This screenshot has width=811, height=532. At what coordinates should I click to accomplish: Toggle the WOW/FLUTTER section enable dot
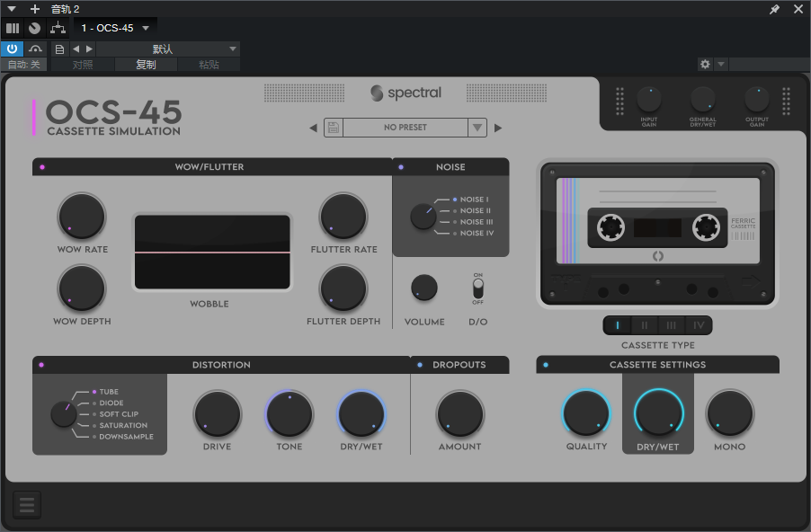point(42,167)
